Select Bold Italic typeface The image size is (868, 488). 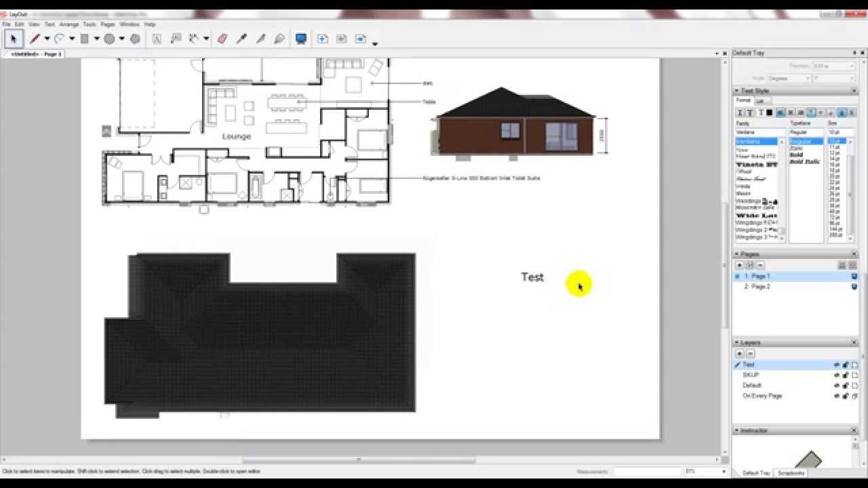[x=805, y=161]
